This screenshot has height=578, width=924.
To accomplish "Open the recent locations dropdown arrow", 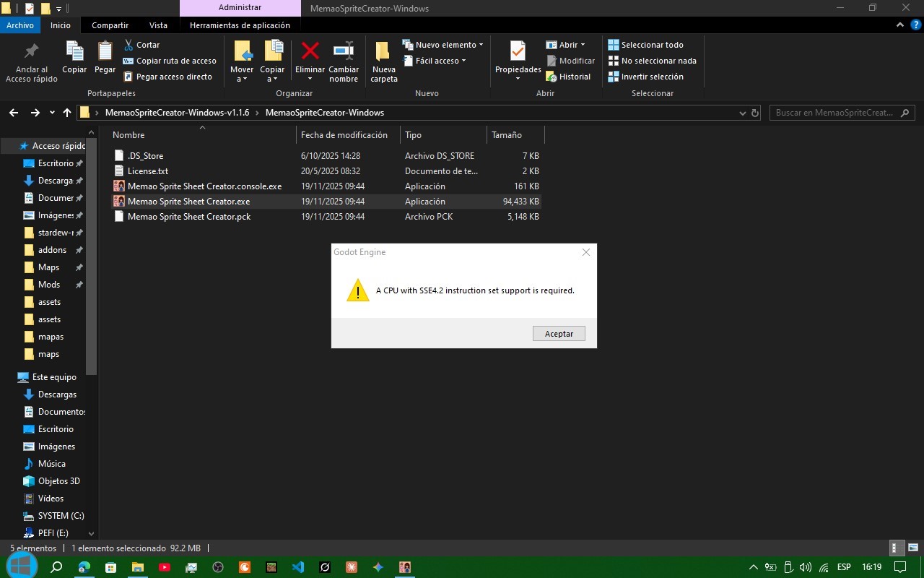I will tap(52, 113).
